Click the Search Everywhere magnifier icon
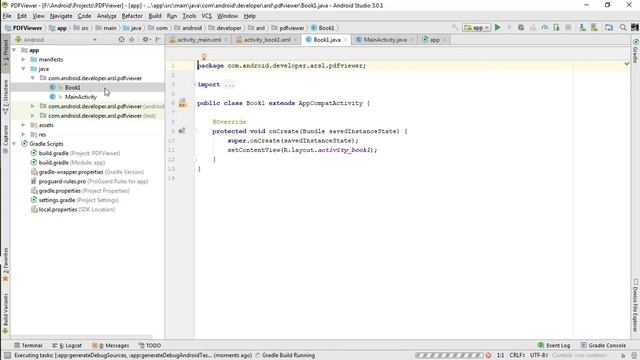 coord(623,28)
